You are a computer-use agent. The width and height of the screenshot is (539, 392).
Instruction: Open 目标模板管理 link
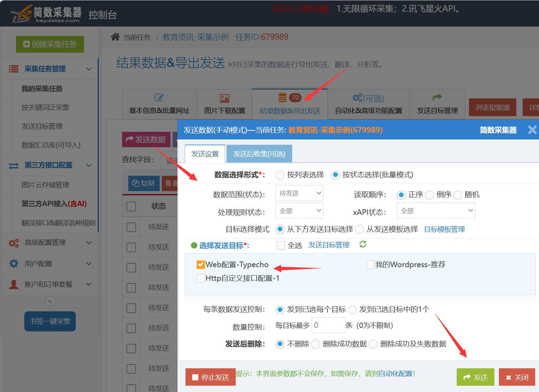[445, 229]
